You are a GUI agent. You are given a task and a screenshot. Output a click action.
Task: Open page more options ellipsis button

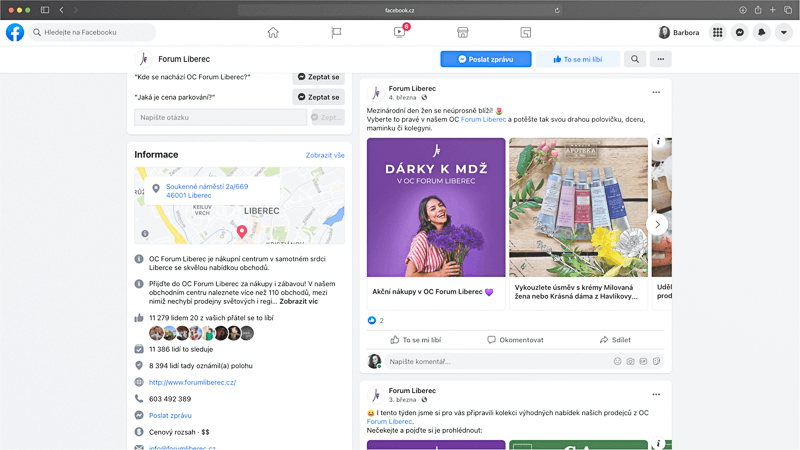point(660,59)
